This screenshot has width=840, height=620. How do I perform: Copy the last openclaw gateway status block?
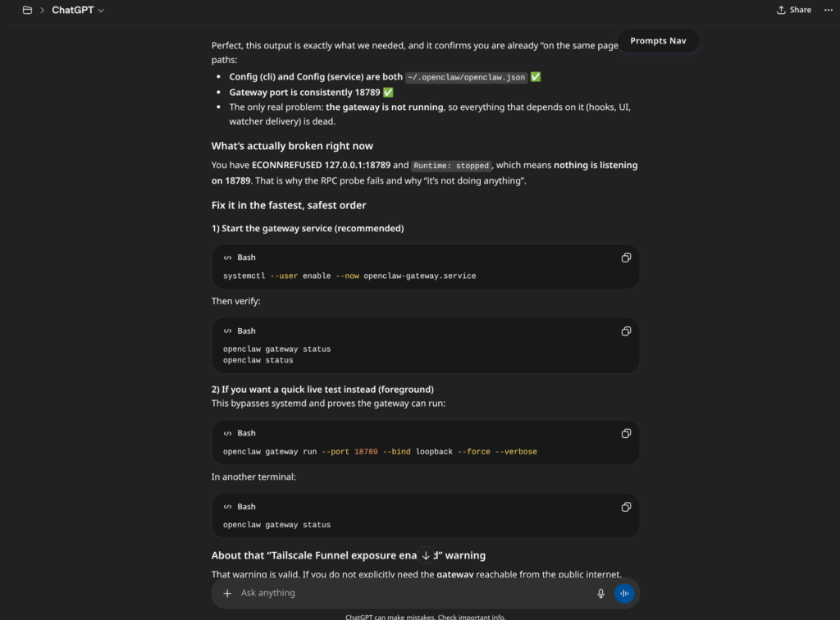626,507
